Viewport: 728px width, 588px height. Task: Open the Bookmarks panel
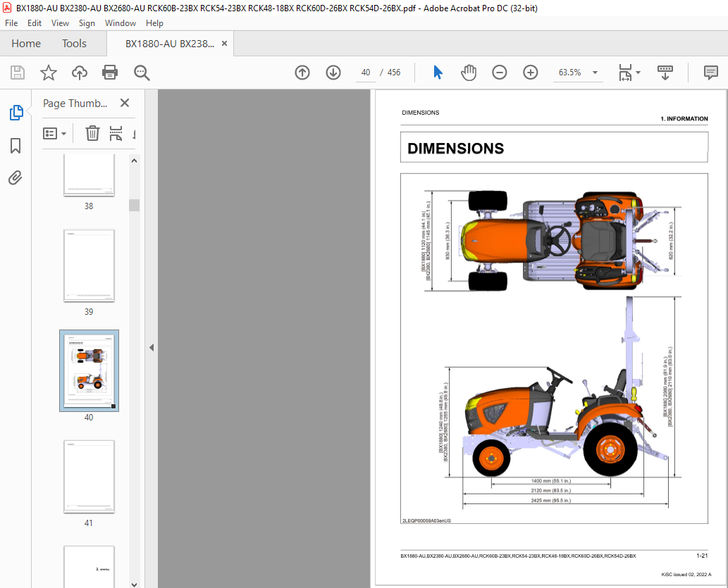click(16, 145)
